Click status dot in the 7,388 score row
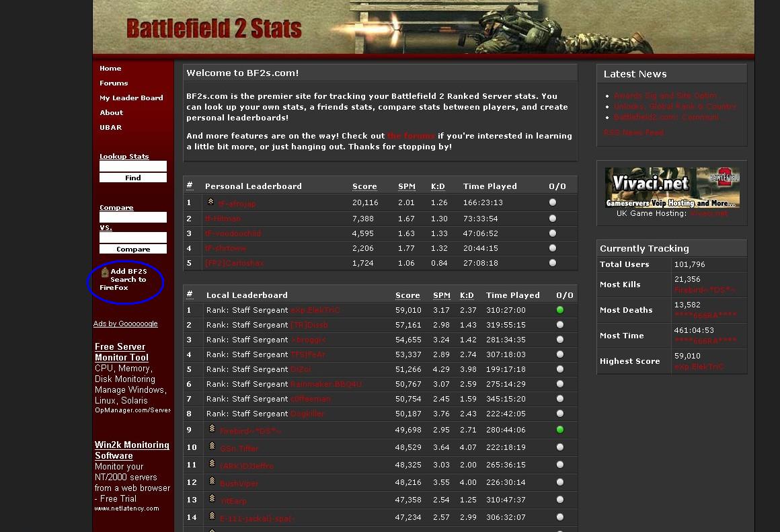 (553, 219)
